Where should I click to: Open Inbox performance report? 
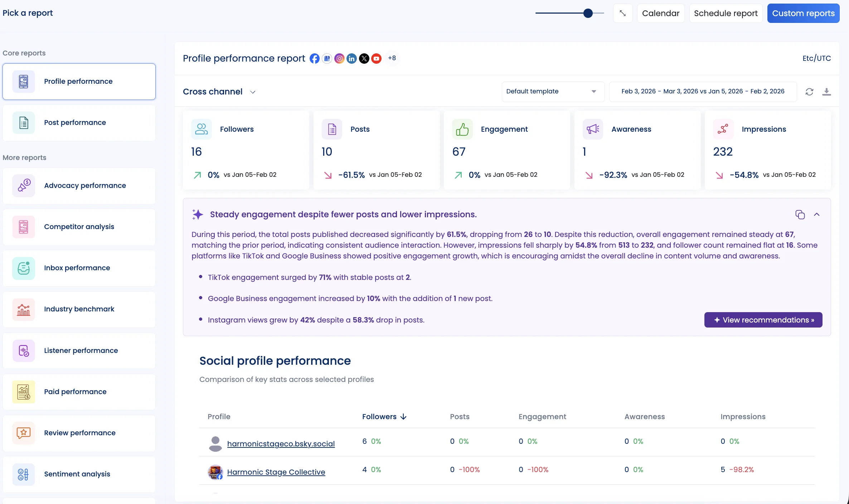79,268
